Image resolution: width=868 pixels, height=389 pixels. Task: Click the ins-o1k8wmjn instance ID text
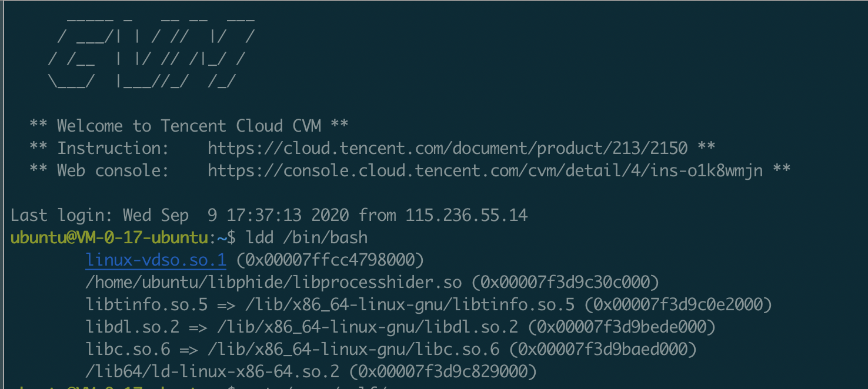coord(706,170)
